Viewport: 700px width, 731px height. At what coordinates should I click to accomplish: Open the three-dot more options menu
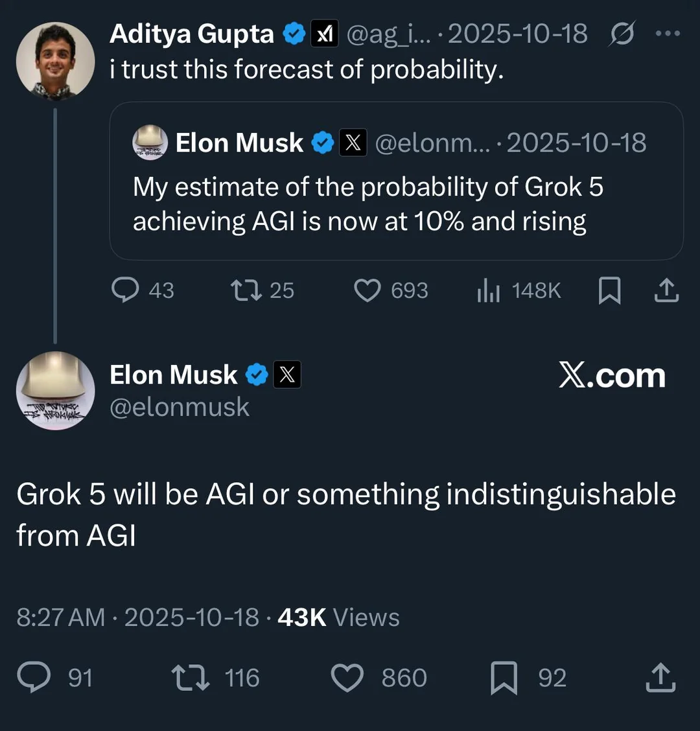point(668,34)
